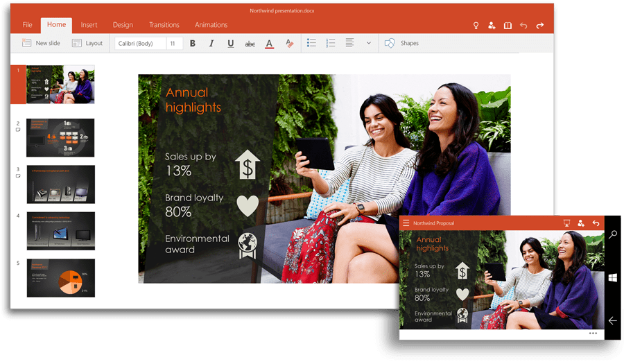
Task: Open the hamburger menu on the phone app
Action: pos(406,223)
